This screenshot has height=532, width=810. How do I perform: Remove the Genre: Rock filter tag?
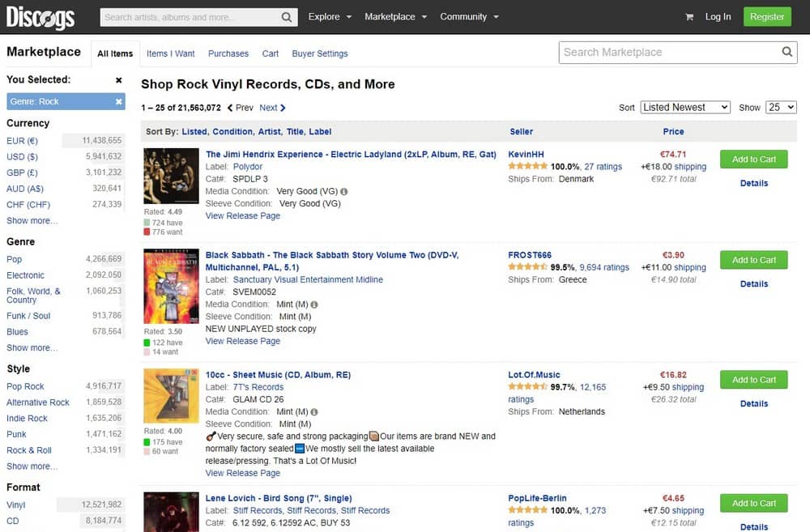tap(119, 102)
